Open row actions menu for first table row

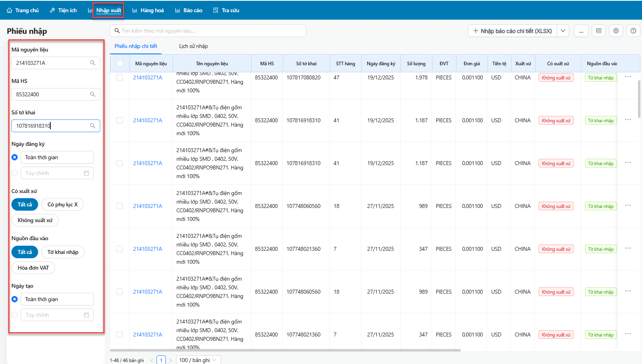628,77
